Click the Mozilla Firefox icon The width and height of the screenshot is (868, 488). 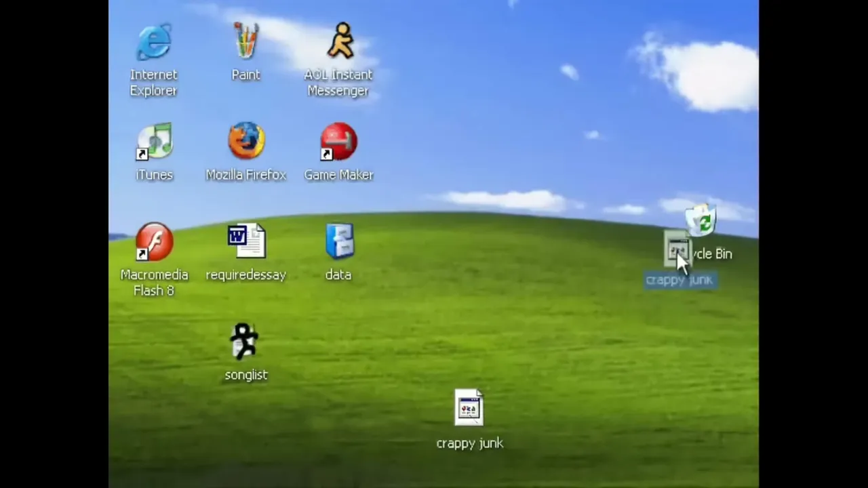pyautogui.click(x=246, y=142)
